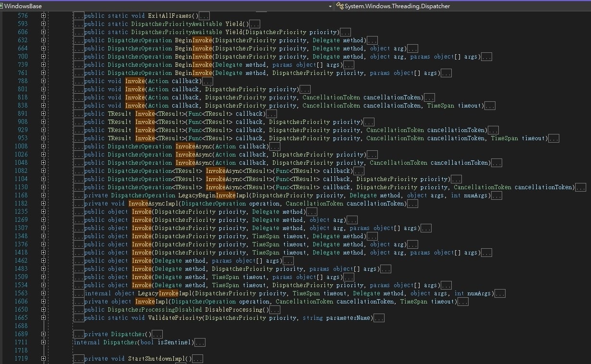This screenshot has height=364, width=591.
Task: Expand Invoke(Action callback) on line 788
Action: point(43,81)
